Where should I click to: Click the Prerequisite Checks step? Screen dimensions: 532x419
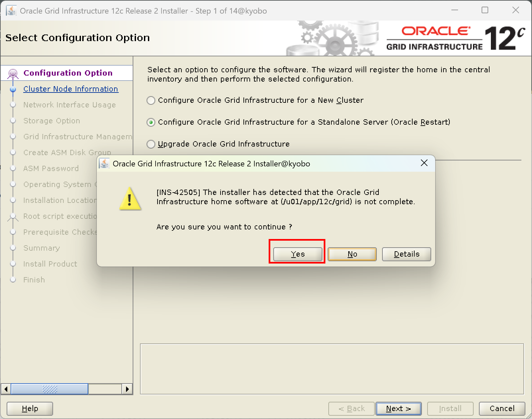(x=60, y=232)
